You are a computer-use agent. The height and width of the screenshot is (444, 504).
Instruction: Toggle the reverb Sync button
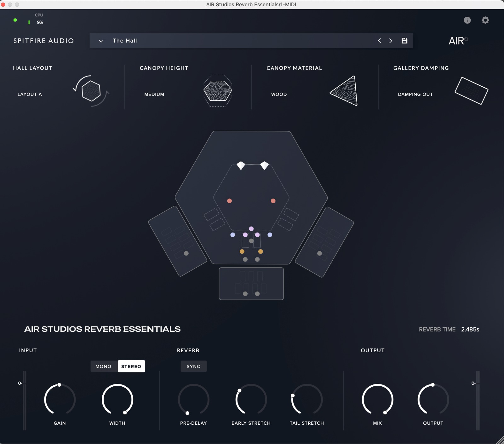(x=193, y=366)
